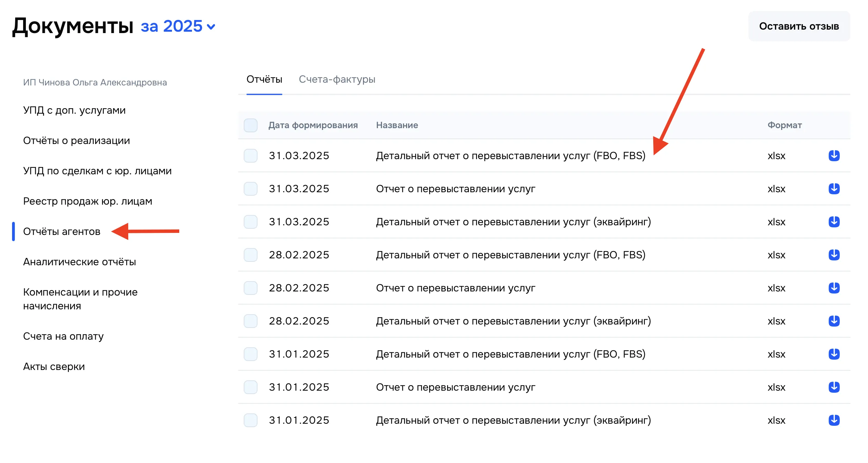Download 31.03.2025 эквайринг detailed report
Viewport: 868px width, 463px height.
click(834, 222)
